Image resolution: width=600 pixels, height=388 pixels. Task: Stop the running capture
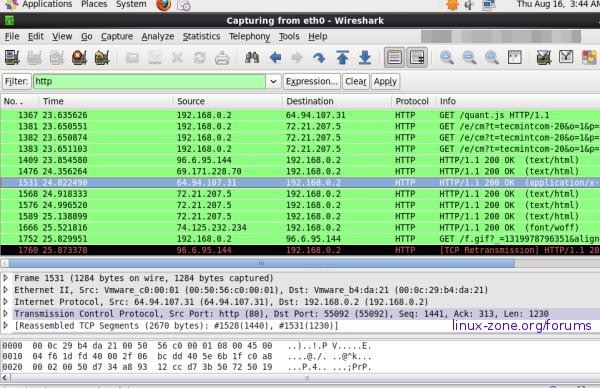click(79, 58)
